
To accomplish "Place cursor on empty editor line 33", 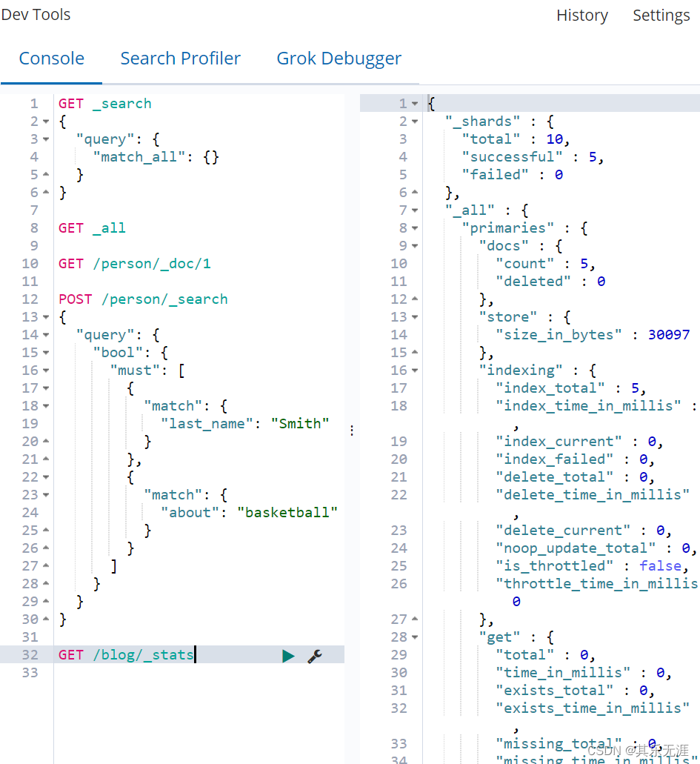I will (x=199, y=673).
